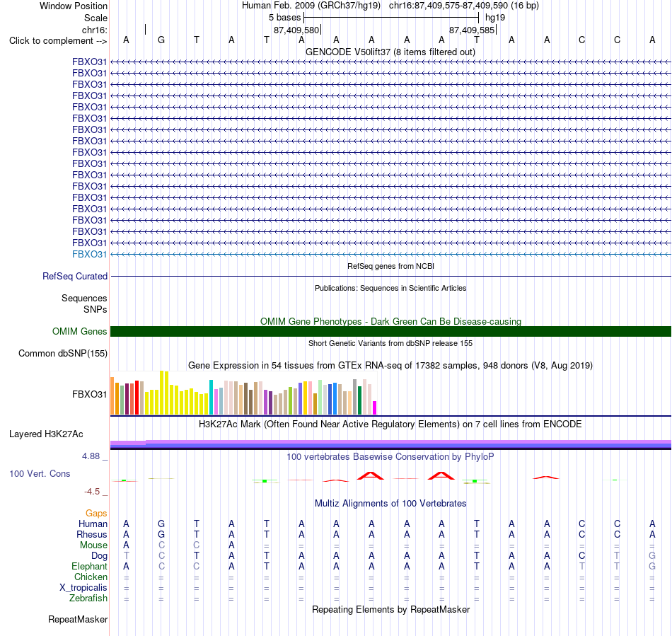Click the hg19 label beside scale bar
The width and height of the screenshot is (672, 636).
click(495, 18)
